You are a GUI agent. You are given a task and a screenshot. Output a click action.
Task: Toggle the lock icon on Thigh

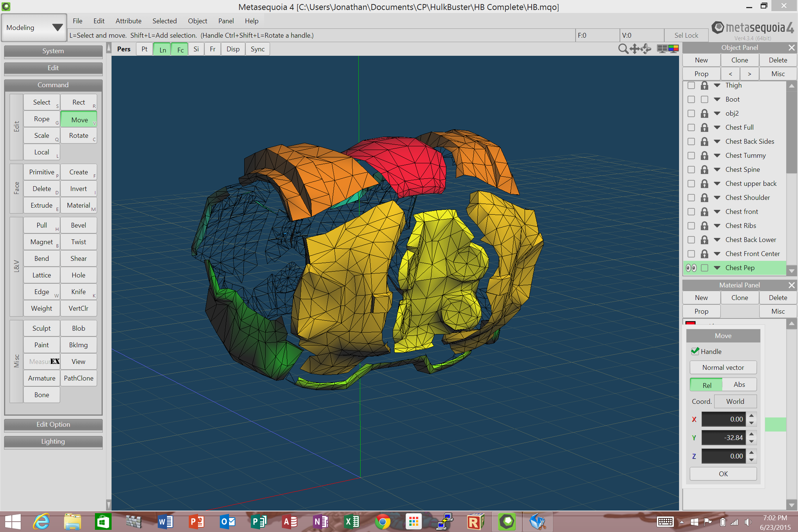pyautogui.click(x=705, y=85)
